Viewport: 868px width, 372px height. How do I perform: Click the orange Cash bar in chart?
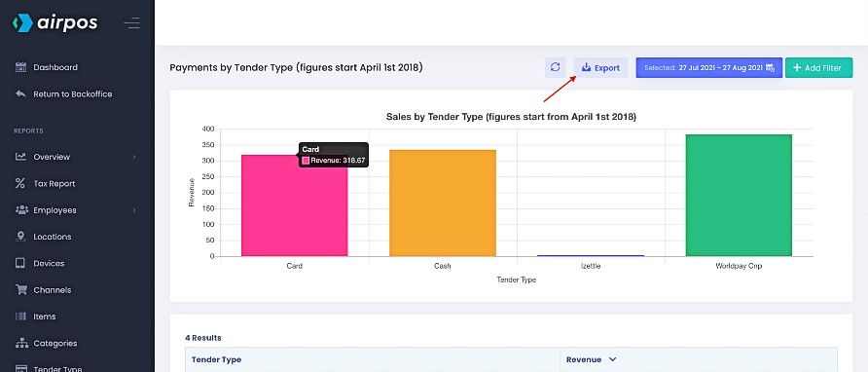(x=443, y=203)
